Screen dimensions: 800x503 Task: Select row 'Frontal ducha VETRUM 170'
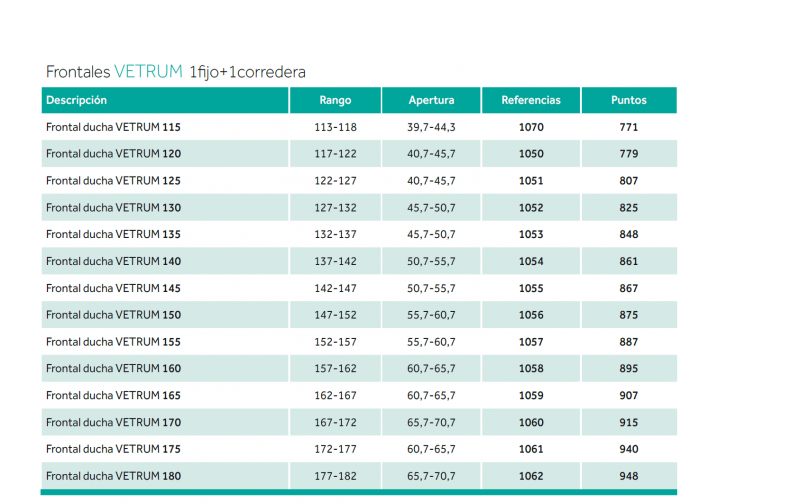point(359,422)
